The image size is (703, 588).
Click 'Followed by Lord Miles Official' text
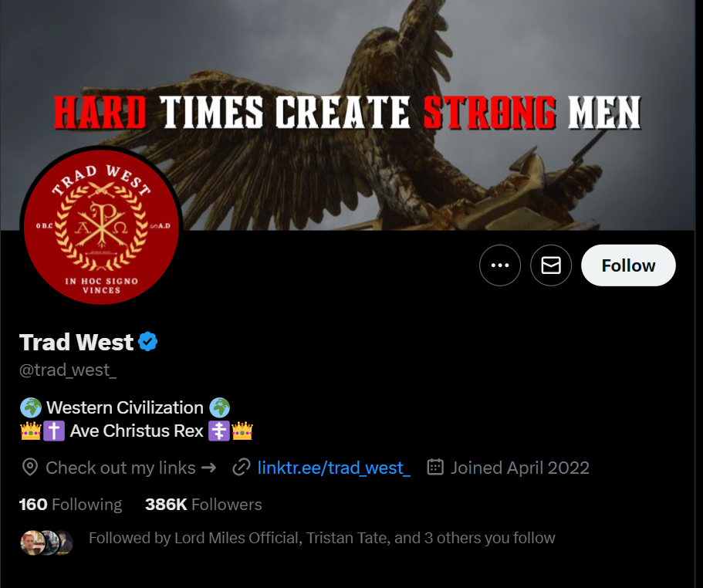tap(195, 538)
